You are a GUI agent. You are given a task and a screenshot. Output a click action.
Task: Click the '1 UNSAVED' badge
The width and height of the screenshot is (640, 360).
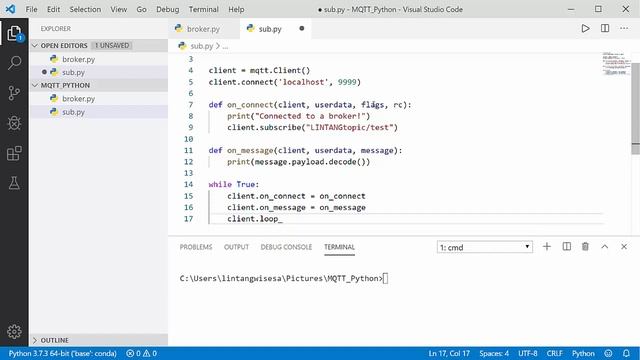click(111, 45)
